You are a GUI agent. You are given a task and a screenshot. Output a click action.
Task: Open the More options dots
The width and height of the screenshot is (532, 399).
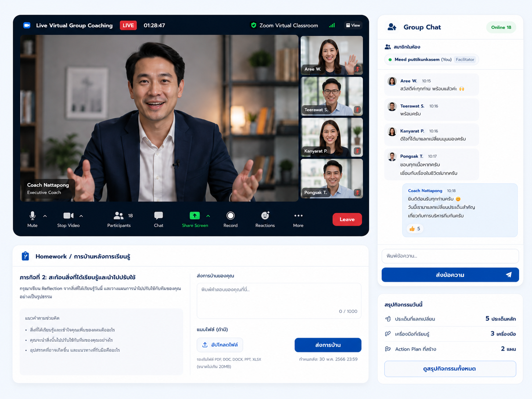[x=298, y=216]
